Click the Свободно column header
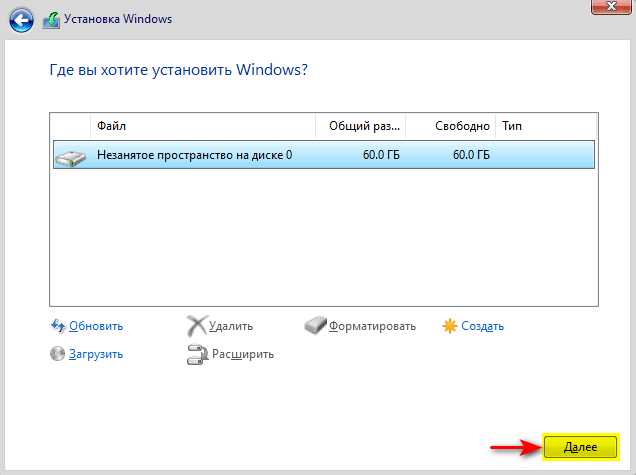This screenshot has width=636, height=475. (451, 126)
